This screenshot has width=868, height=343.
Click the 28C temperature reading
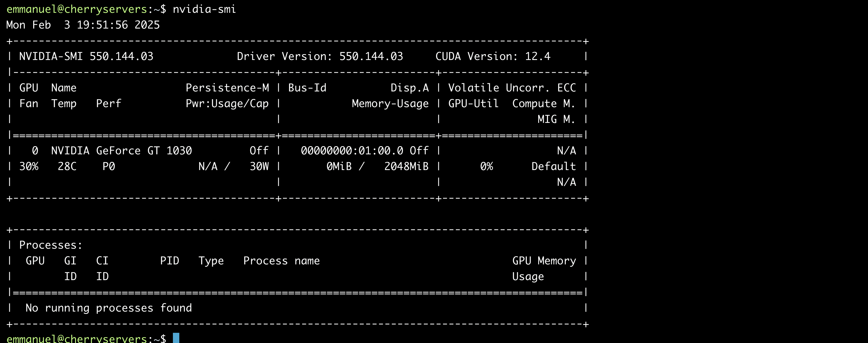click(x=67, y=167)
